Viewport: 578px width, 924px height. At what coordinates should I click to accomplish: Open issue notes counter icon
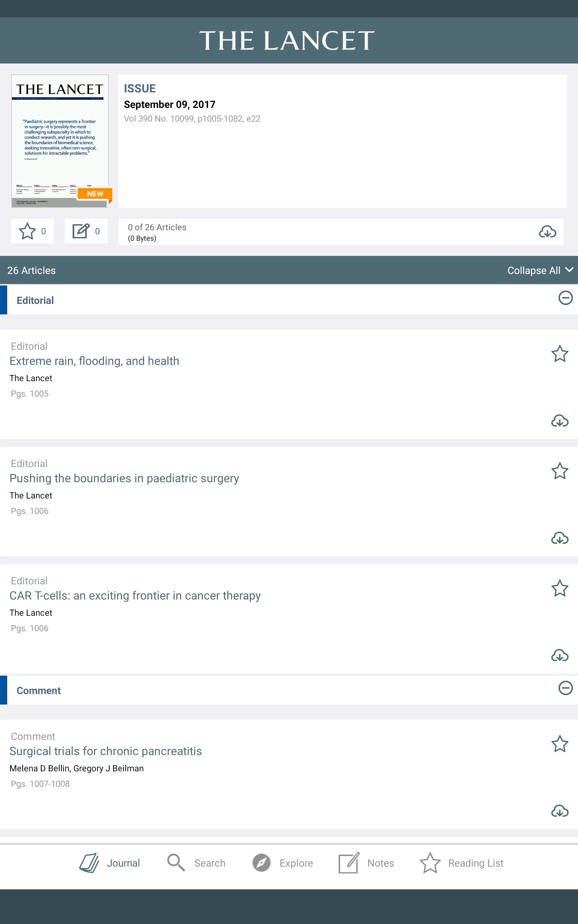click(x=86, y=231)
